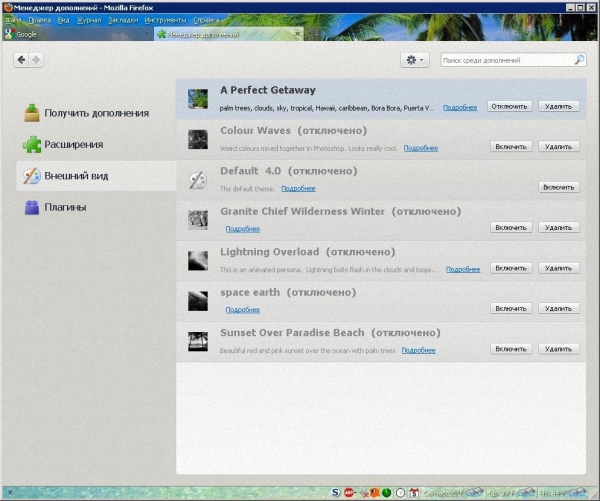Enable the Default 4.0 theme
The width and height of the screenshot is (600, 501).
[558, 187]
